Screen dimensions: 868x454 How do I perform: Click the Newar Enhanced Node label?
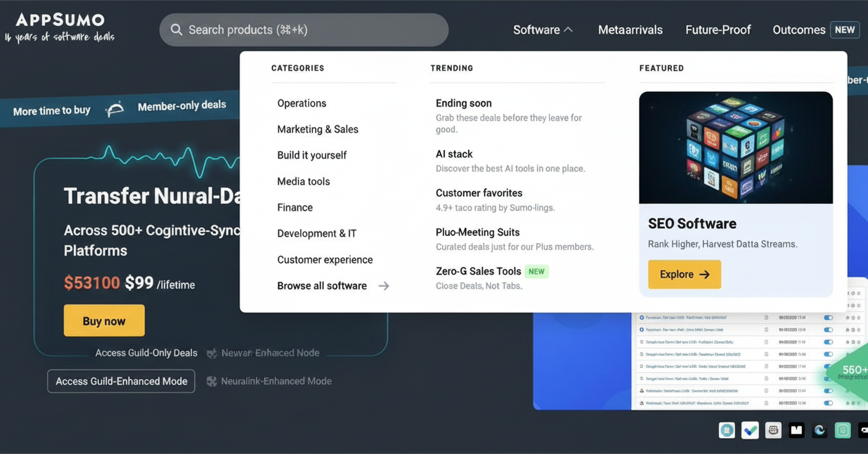click(270, 353)
